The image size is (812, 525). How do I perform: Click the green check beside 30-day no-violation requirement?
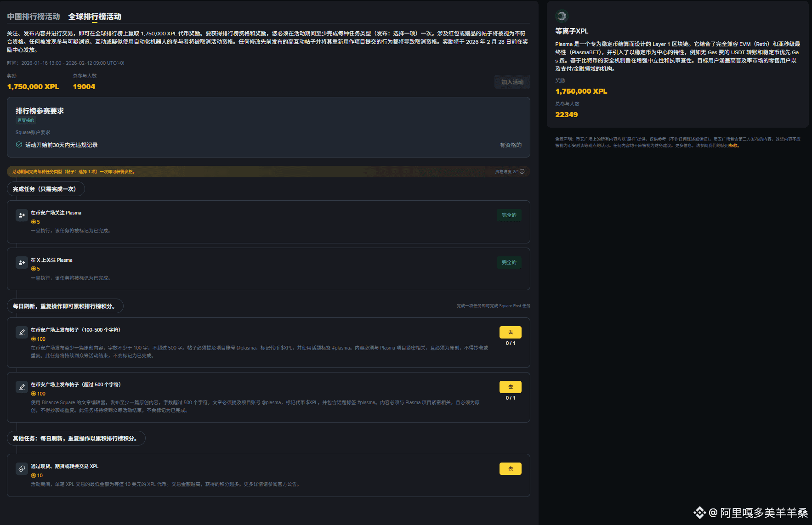click(x=19, y=145)
